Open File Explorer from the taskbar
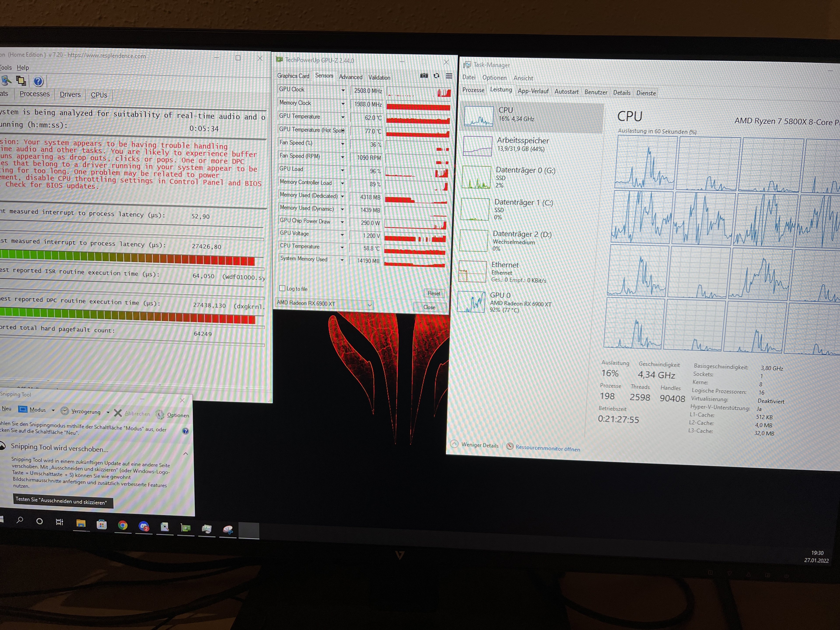This screenshot has width=840, height=630. (80, 524)
